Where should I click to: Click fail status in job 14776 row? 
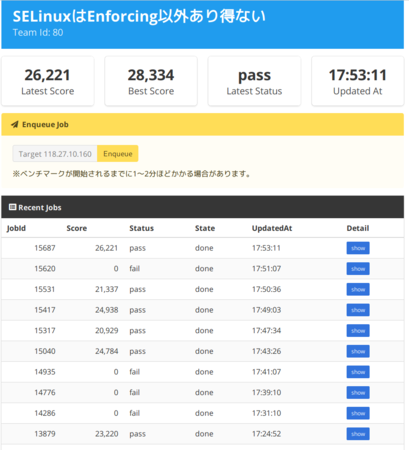[135, 393]
